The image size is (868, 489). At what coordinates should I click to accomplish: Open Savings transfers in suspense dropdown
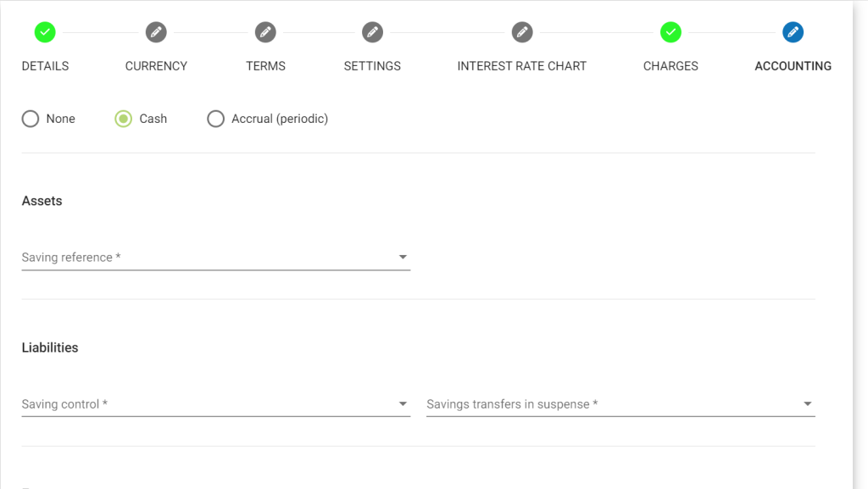point(620,403)
